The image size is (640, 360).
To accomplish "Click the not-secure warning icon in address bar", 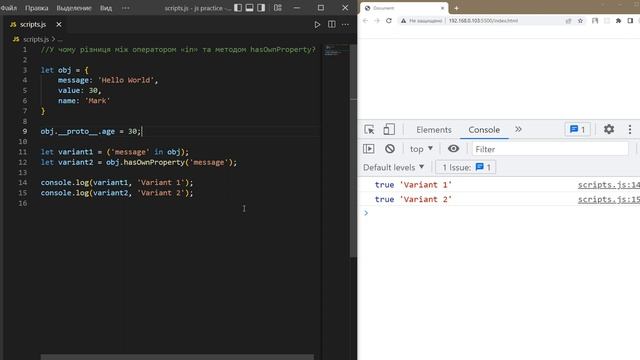I will (x=403, y=21).
